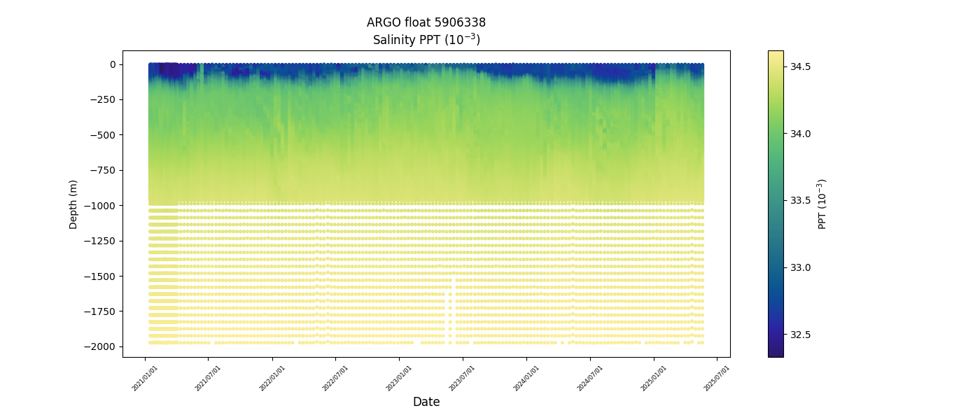Click the 34.5 colorbar tick label
This screenshot has height=420, width=980.
point(800,66)
